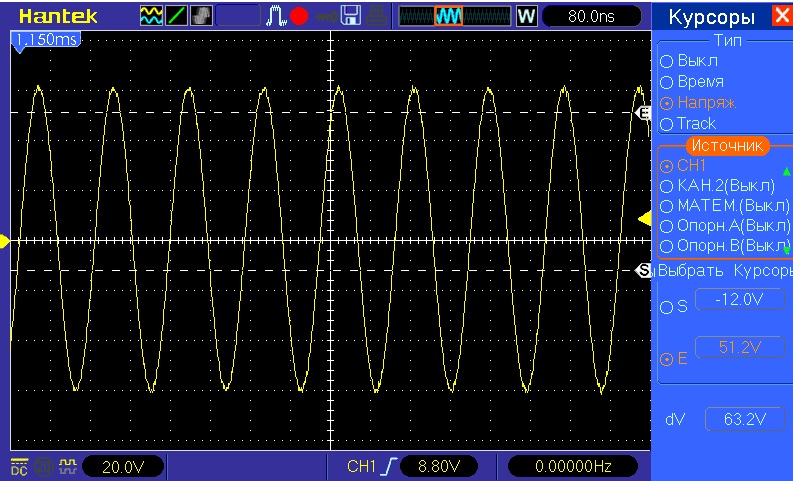Screen dimensions: 793x481
Task: Click the green diagonal line icon
Action: [x=176, y=16]
